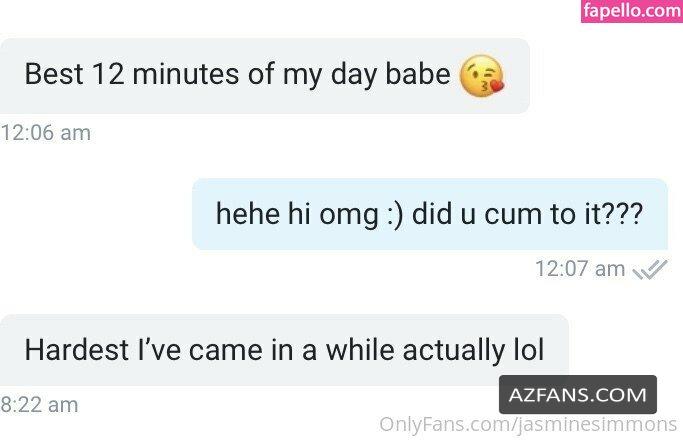
Task: Click the word 'babe' in first message
Action: click(x=418, y=74)
